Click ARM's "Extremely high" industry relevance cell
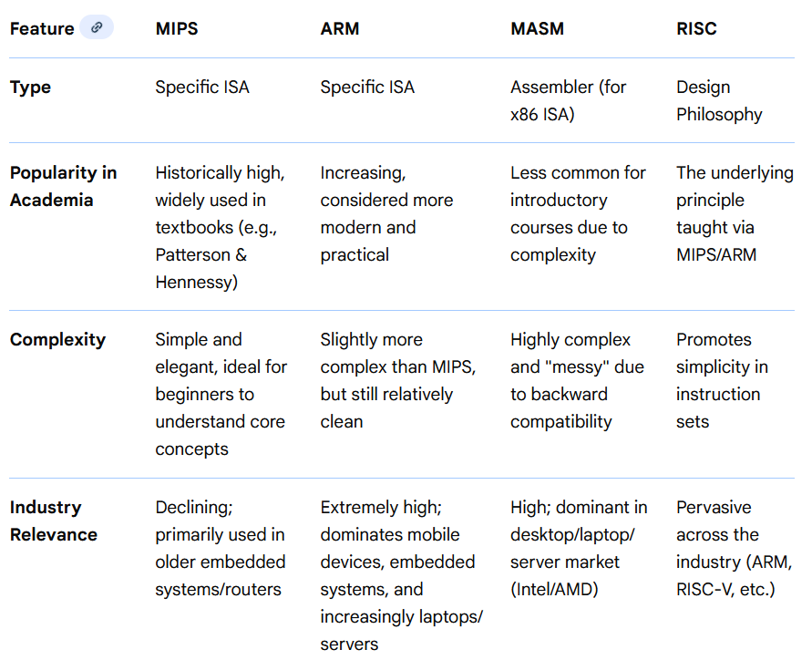The height and width of the screenshot is (660, 812). pos(401,575)
